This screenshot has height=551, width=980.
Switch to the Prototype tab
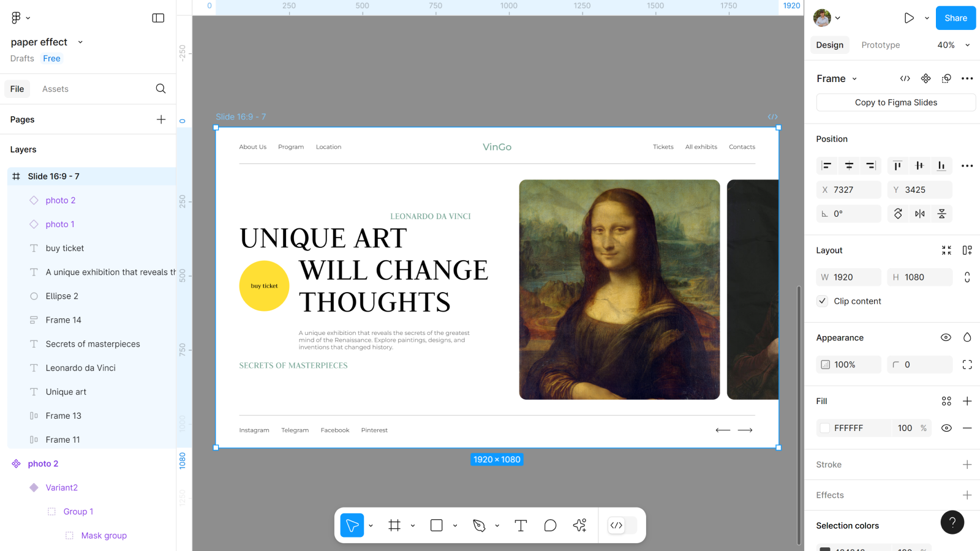[880, 45]
